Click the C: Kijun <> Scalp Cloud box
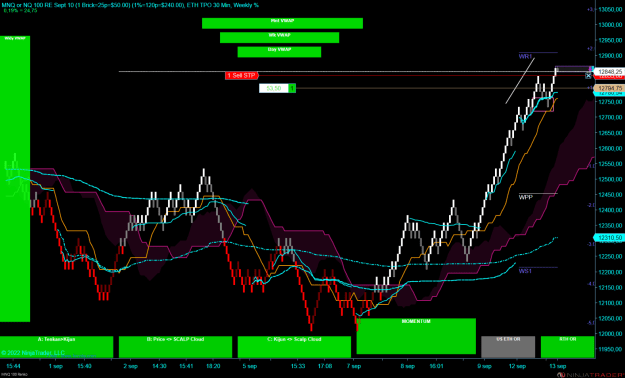 click(294, 346)
